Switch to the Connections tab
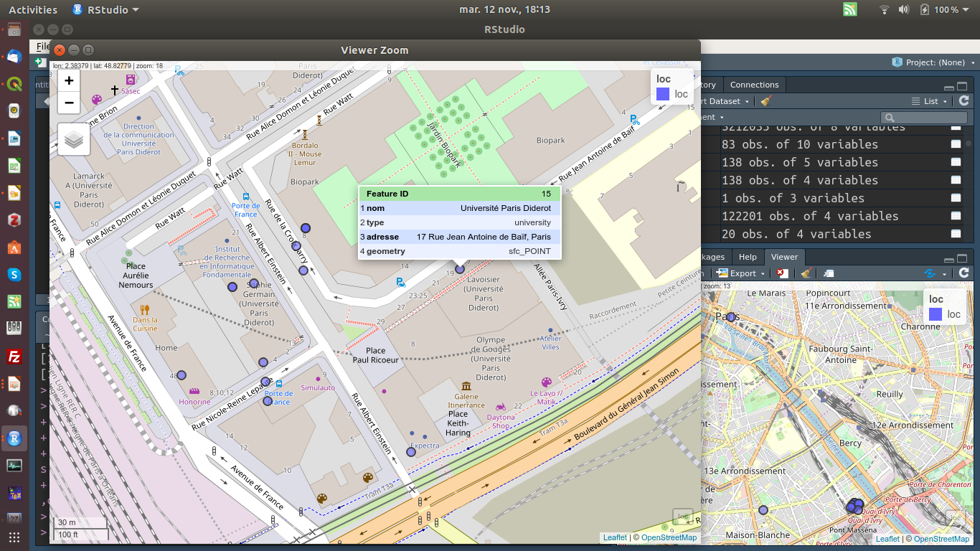Image resolution: width=980 pixels, height=551 pixels. [754, 85]
